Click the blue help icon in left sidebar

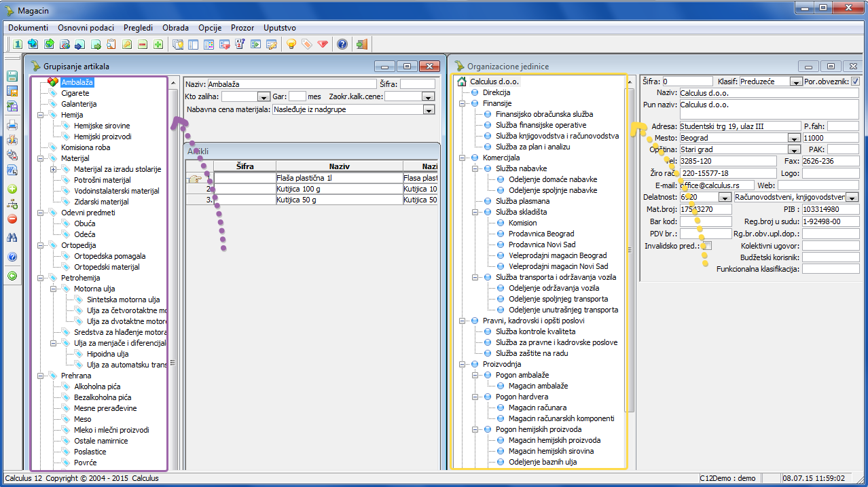tap(12, 257)
